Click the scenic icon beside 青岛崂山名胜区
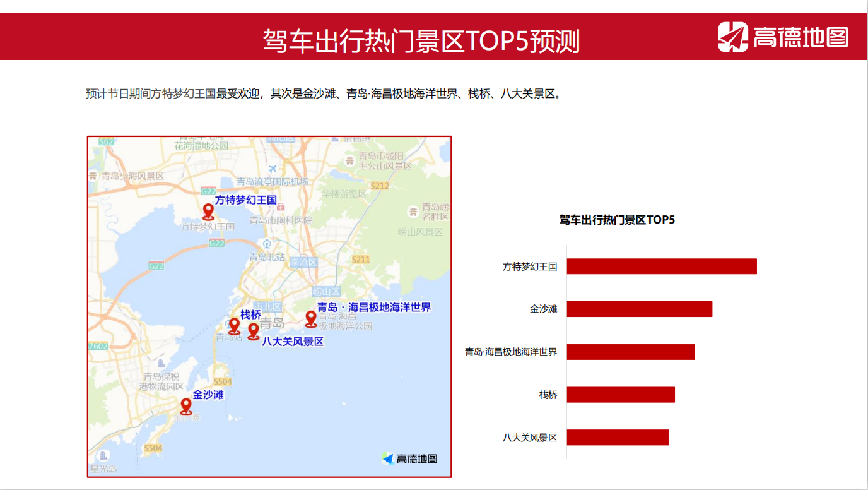Viewport: 868px width, 490px height. point(413,211)
